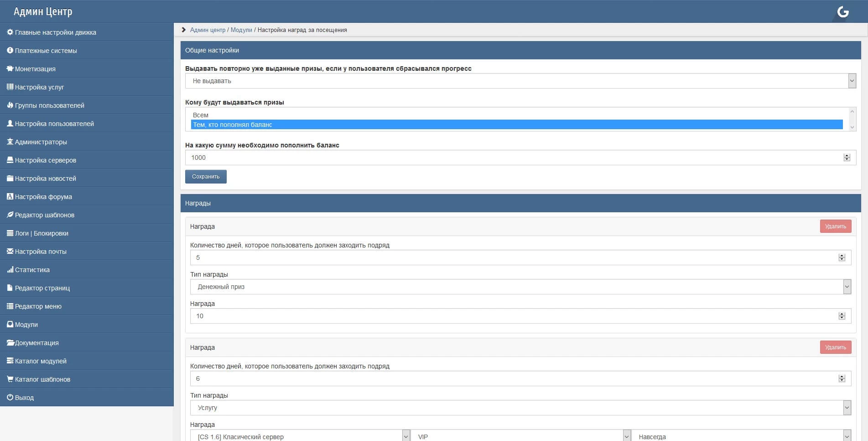Click the barcode icon beside Настройка услуг
This screenshot has width=868, height=441.
[10, 87]
